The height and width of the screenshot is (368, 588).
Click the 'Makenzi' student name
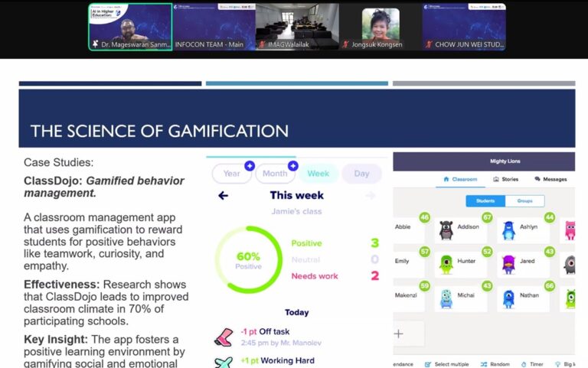coord(406,295)
